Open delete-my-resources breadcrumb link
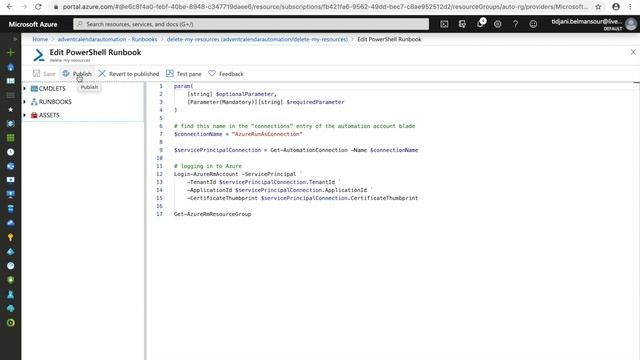The image size is (640, 360). (257, 39)
